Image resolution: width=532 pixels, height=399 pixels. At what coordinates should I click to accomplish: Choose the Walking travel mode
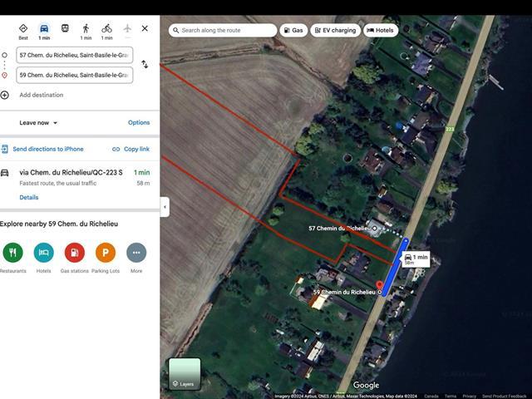(86, 32)
